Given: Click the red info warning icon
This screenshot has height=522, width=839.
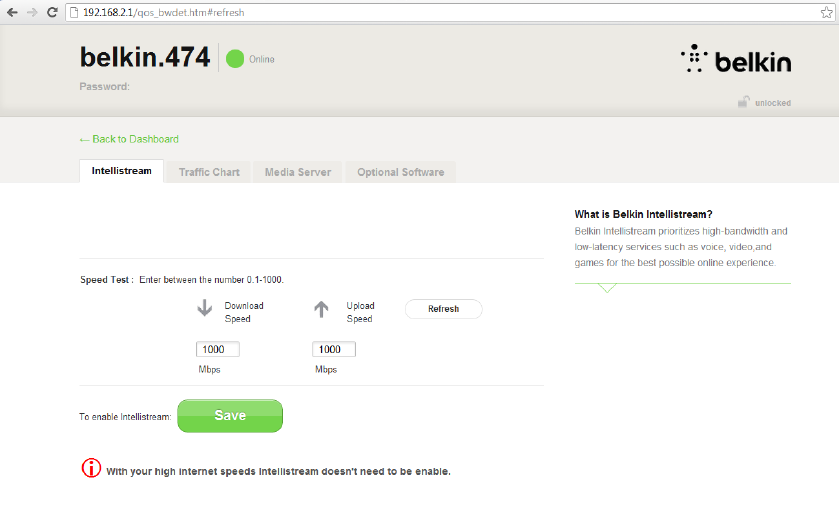Looking at the screenshot, I should tap(91, 468).
